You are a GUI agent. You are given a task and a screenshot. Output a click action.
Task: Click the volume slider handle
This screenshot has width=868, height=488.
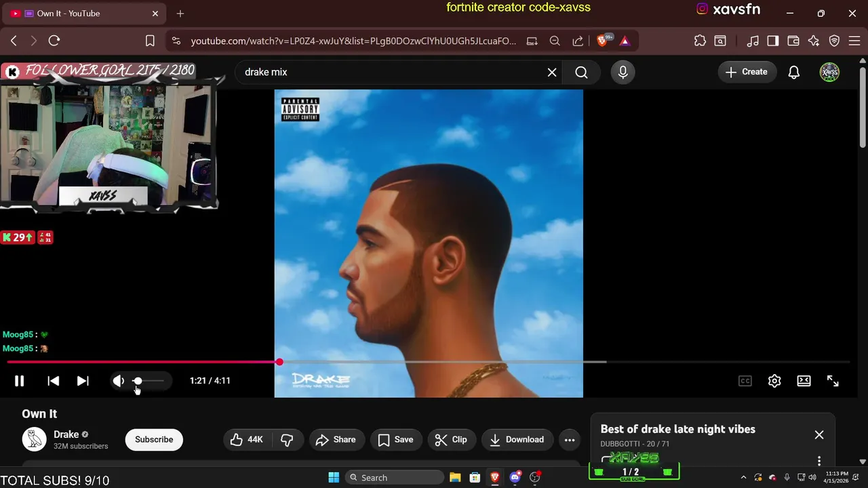(138, 381)
